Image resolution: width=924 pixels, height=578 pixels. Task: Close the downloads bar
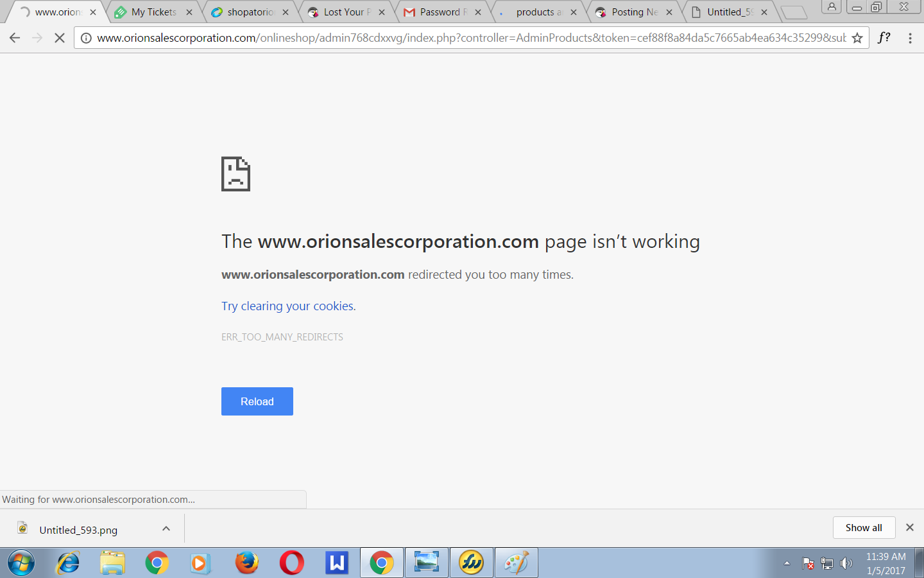[x=910, y=527]
